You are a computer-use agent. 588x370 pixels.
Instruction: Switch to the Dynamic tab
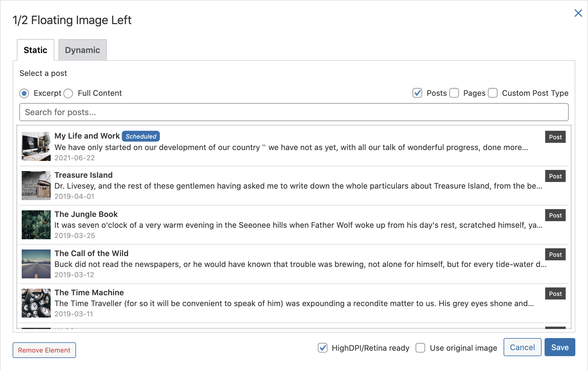pos(82,50)
